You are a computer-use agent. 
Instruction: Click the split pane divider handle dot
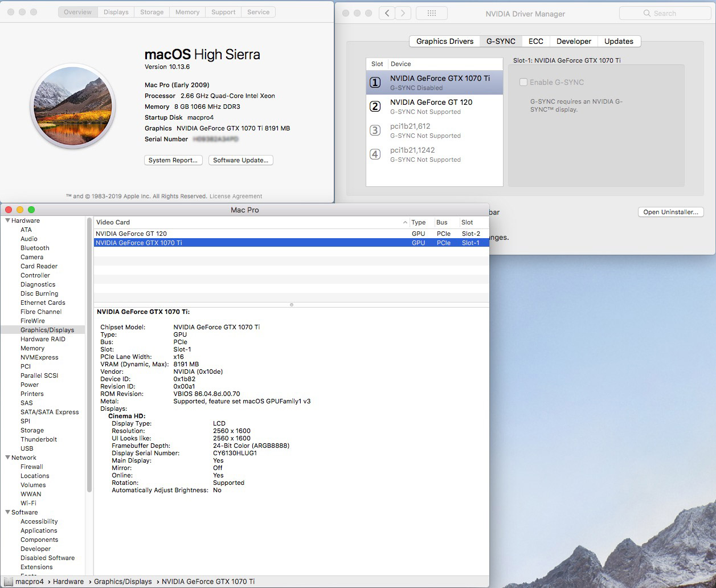(292, 305)
